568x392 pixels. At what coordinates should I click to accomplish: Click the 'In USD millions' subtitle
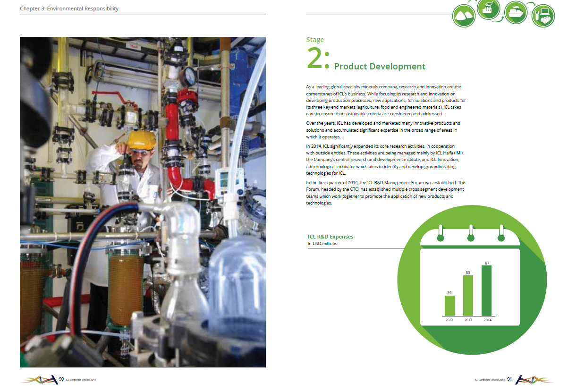click(322, 244)
